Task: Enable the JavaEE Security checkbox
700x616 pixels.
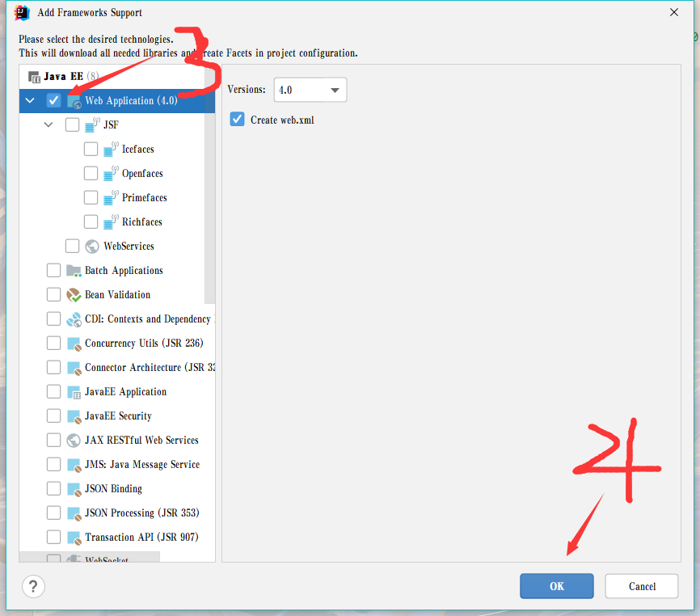Action: tap(53, 416)
